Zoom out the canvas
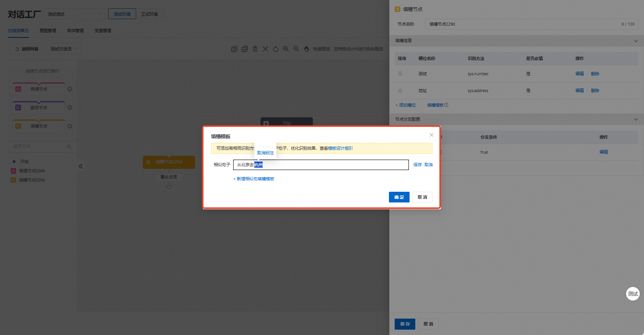The height and width of the screenshot is (335, 644). coord(296,49)
